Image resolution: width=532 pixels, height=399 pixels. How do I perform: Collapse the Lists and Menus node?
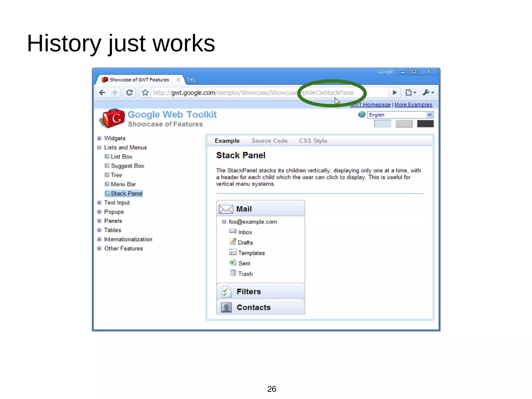tap(99, 148)
